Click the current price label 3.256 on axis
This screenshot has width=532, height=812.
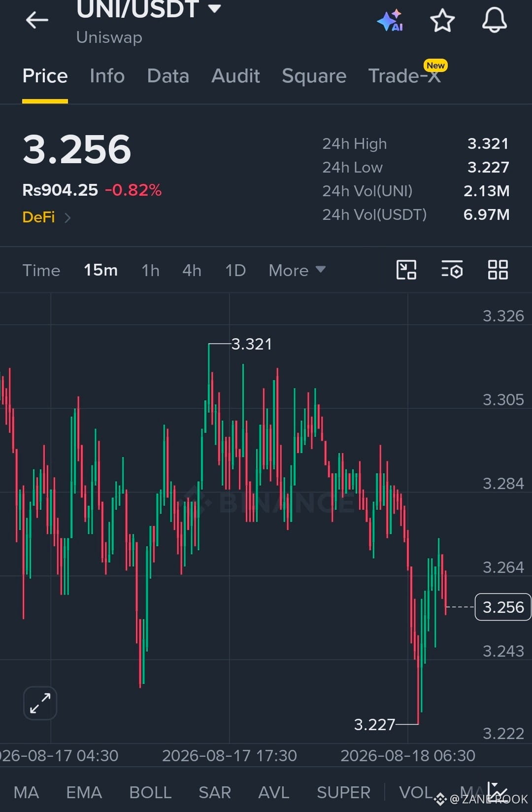pos(503,607)
